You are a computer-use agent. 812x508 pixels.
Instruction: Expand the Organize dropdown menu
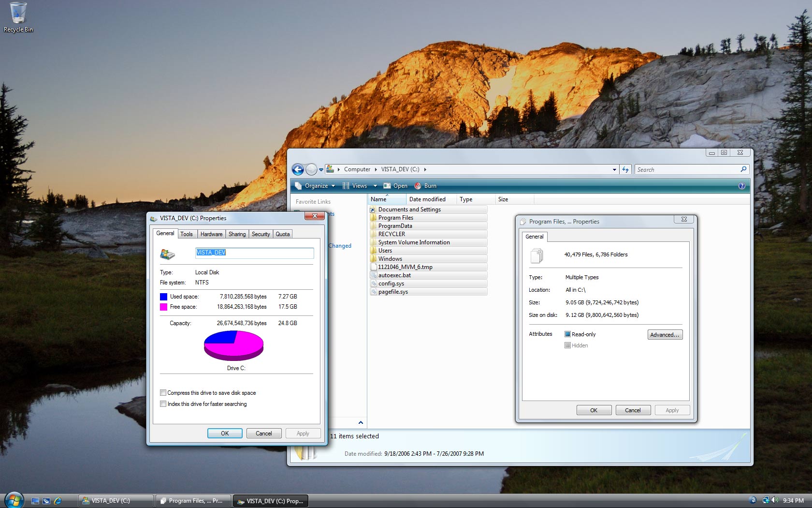(319, 186)
